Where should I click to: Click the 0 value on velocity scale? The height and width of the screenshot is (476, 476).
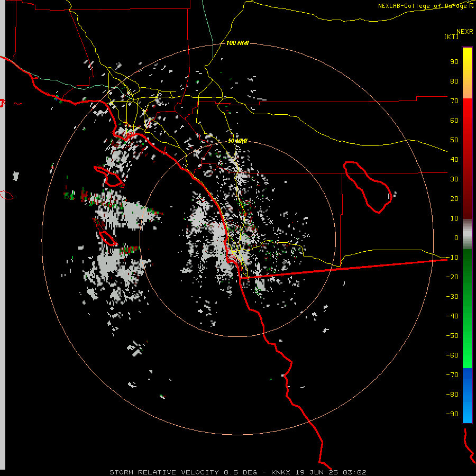(456, 237)
